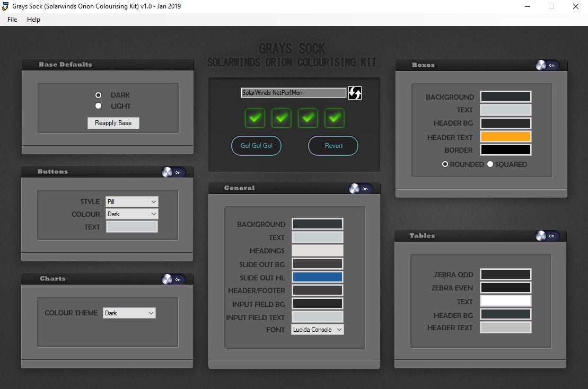Pick the Boxes BACKGROUND colour swatch

tap(506, 96)
